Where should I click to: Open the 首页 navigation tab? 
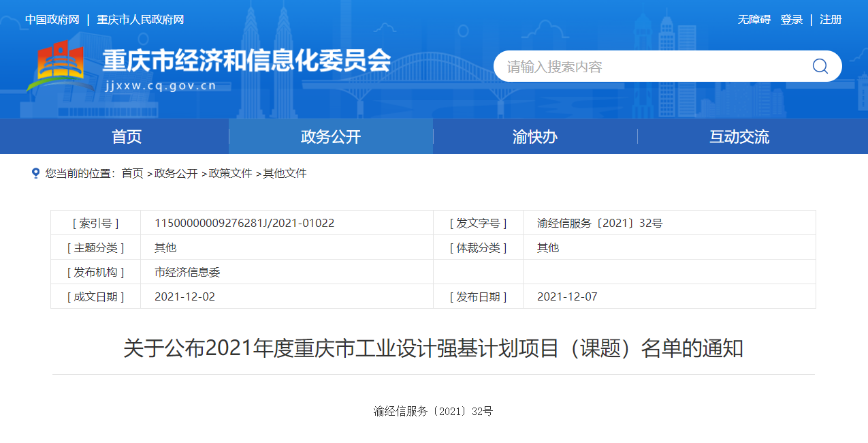pos(127,136)
